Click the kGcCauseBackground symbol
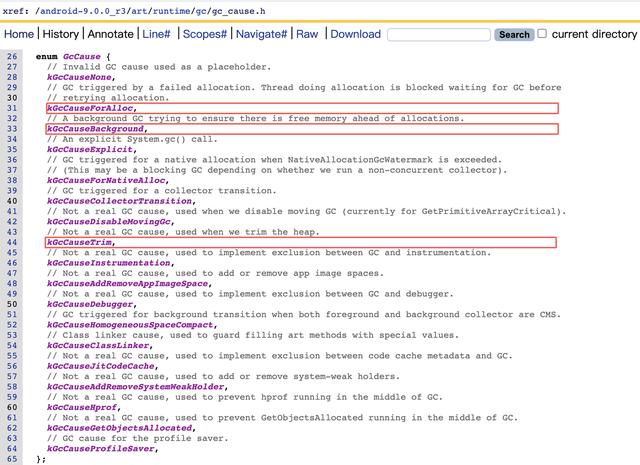The width and height of the screenshot is (640, 465). tap(96, 129)
